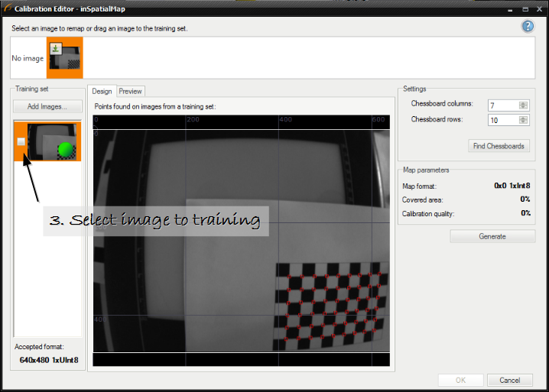Click the Generate button
Image resolution: width=549 pixels, height=392 pixels.
click(x=492, y=236)
